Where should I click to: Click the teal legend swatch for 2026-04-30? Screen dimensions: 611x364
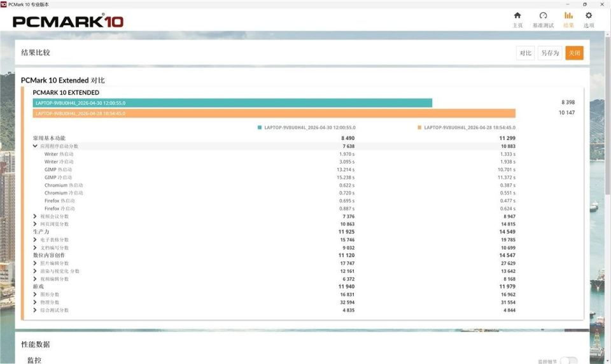(x=260, y=127)
